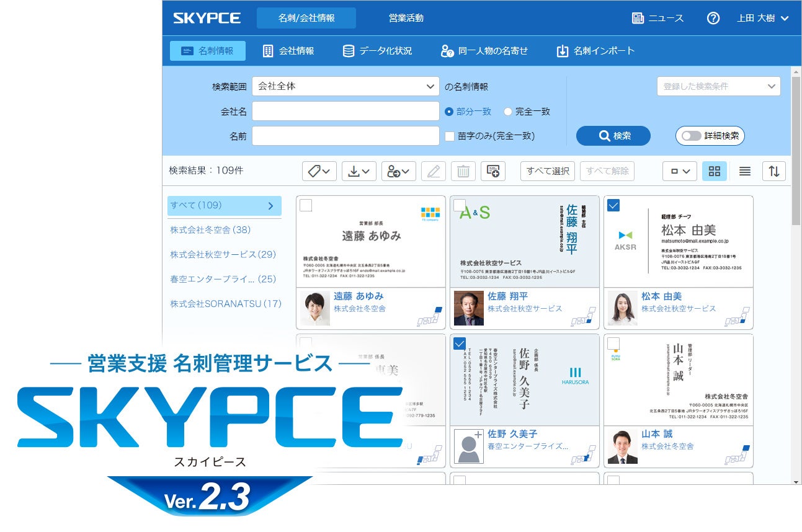Open the データ化状況 sub-tab

[377, 51]
